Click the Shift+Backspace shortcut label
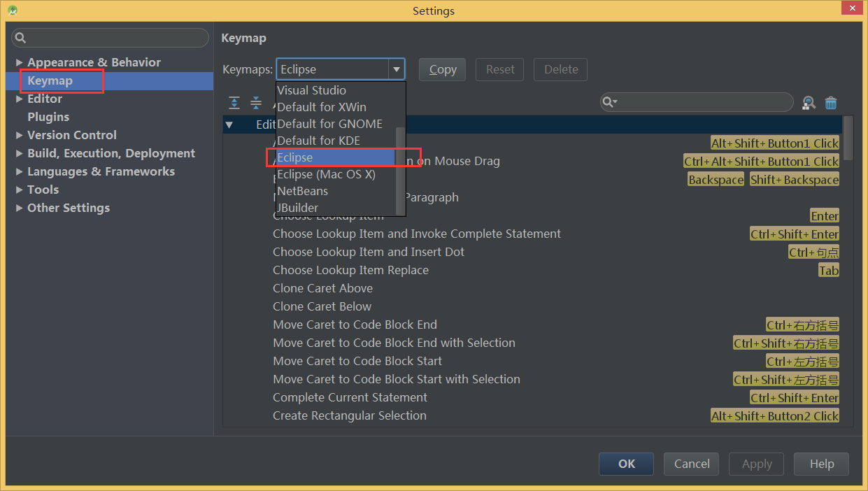The width and height of the screenshot is (868, 491). pyautogui.click(x=794, y=180)
